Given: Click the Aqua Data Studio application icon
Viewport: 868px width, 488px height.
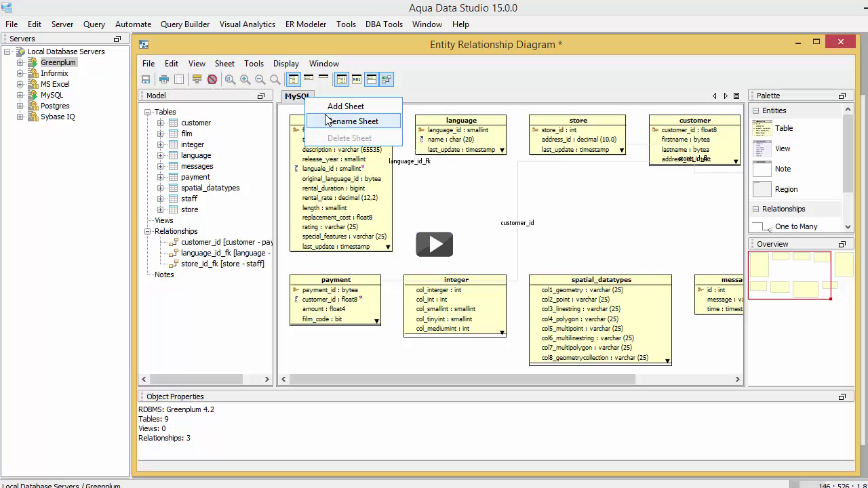Looking at the screenshot, I should click(7, 7).
